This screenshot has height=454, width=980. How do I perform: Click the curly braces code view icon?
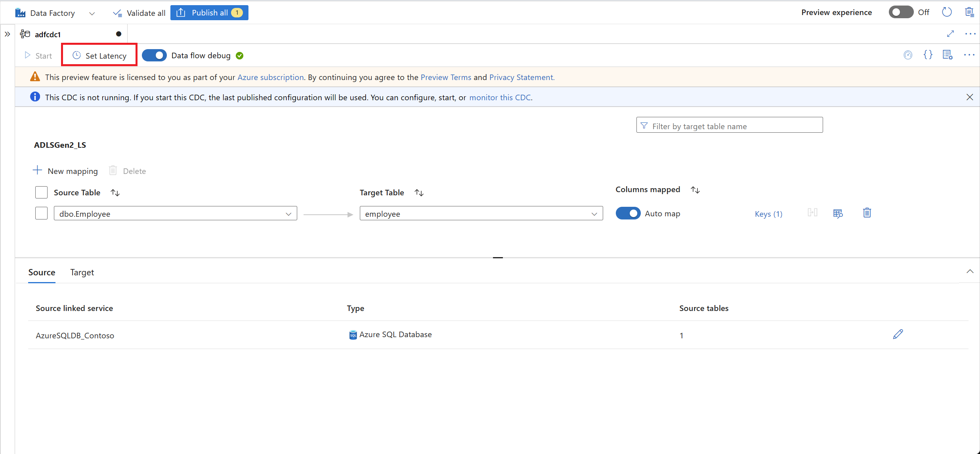tap(928, 55)
